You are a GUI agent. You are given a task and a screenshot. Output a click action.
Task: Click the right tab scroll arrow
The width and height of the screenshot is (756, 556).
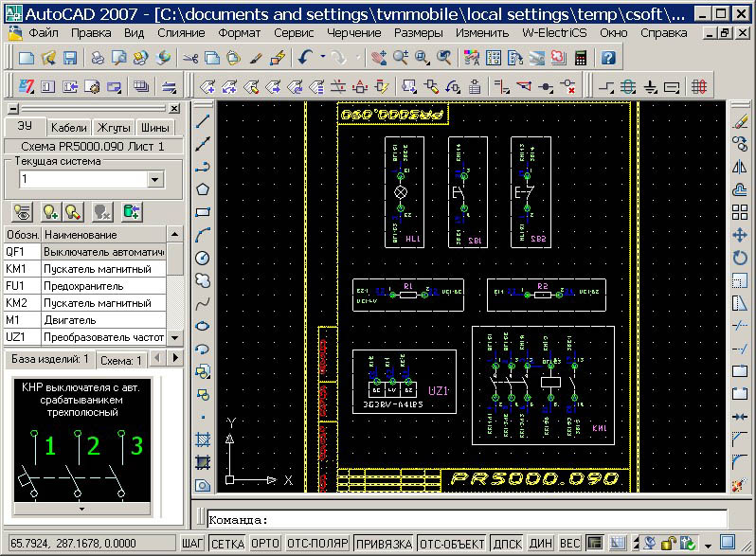(175, 358)
